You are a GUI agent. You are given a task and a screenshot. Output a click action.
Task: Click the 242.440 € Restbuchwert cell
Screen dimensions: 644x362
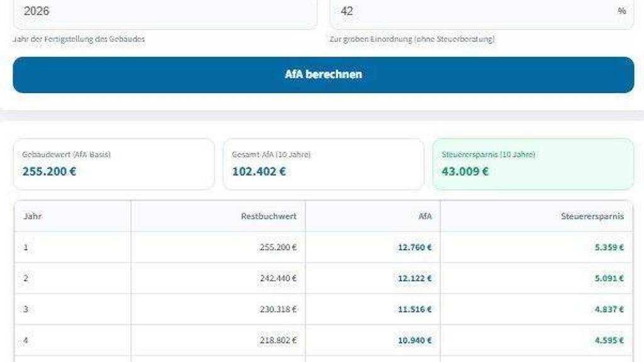point(278,278)
